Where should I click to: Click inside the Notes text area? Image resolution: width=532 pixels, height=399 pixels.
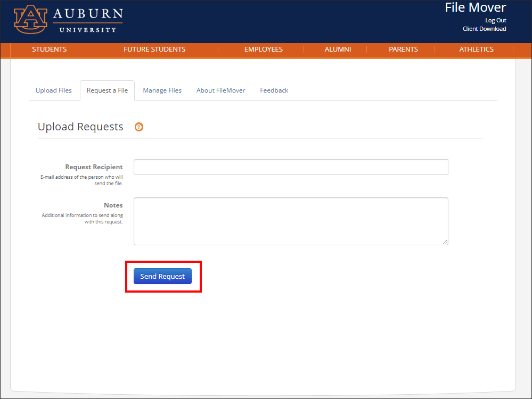(x=291, y=221)
